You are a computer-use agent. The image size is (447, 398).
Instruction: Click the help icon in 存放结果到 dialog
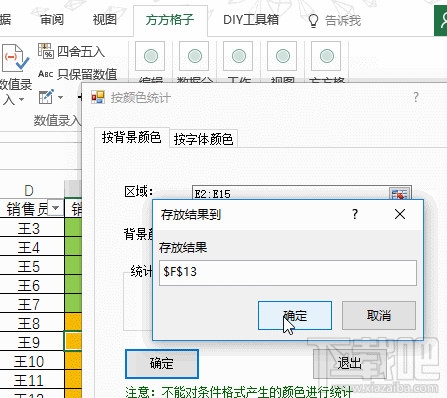(x=355, y=214)
